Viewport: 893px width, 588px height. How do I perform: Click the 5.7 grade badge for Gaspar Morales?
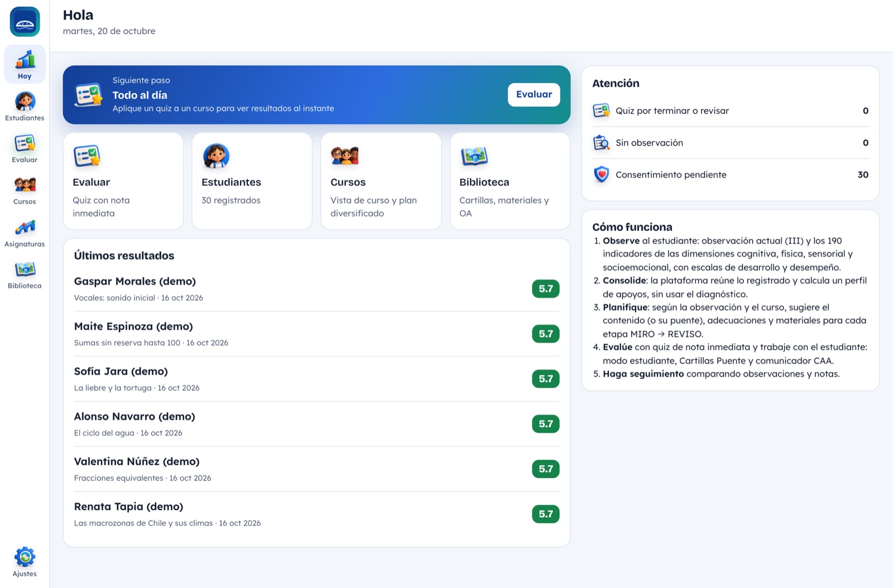[x=546, y=289]
